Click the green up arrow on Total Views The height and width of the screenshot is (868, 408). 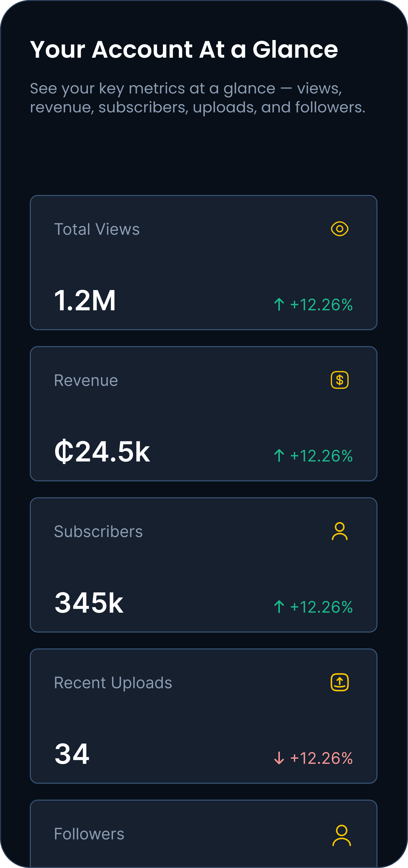pyautogui.click(x=279, y=304)
